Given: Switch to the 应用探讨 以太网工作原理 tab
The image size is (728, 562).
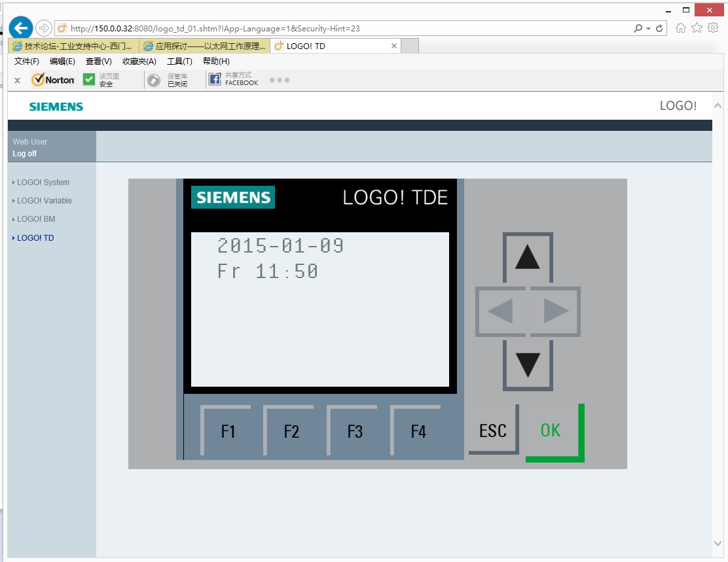Looking at the screenshot, I should click(205, 46).
